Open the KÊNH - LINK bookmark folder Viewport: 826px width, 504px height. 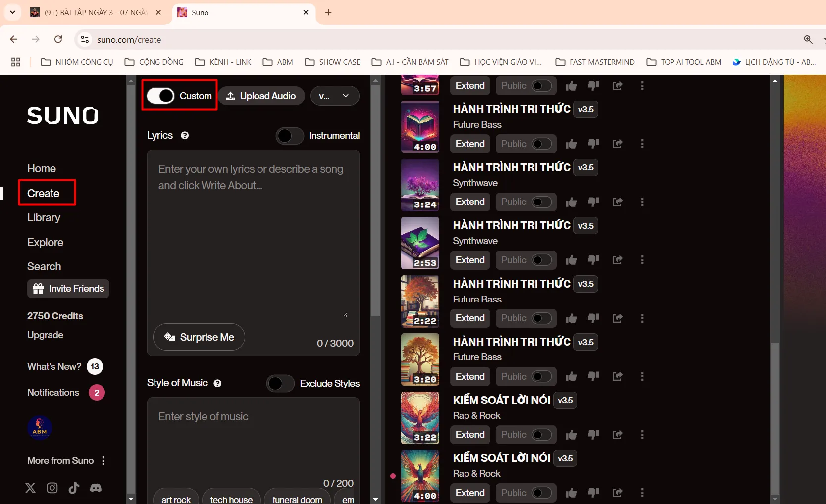223,62
